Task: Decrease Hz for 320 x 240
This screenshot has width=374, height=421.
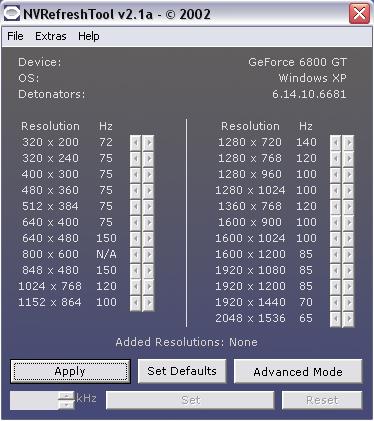Action: pyautogui.click(x=135, y=159)
